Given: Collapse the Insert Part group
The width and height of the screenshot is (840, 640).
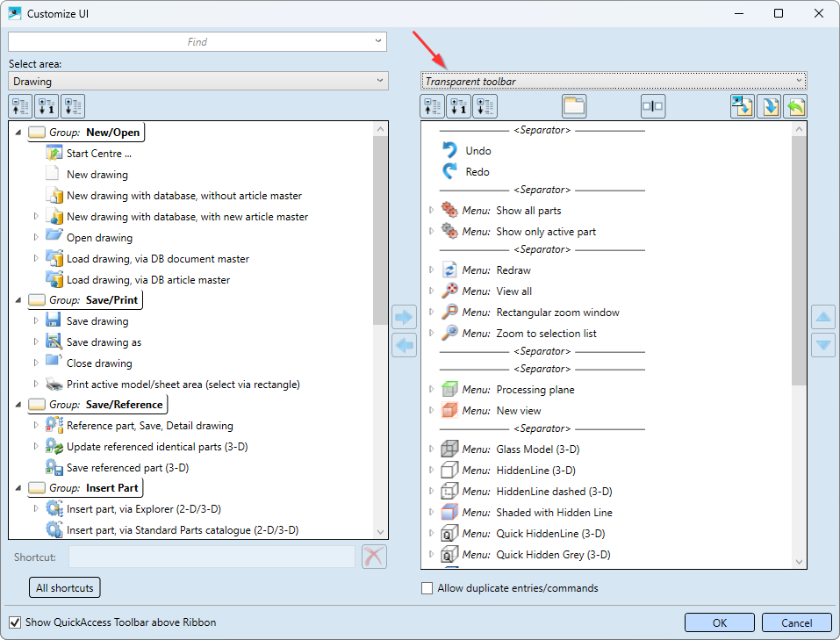Looking at the screenshot, I should point(18,488).
